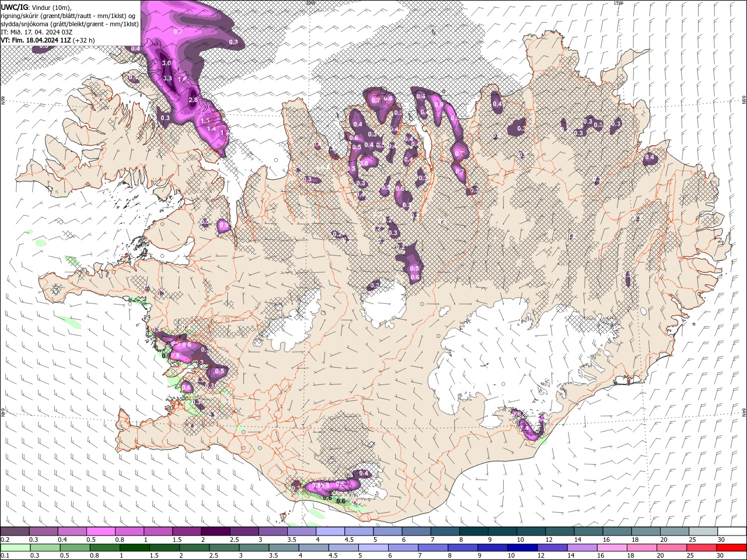Click rain legend swatch between 0.5 and 0.8
The image size is (747, 560).
[75, 547]
